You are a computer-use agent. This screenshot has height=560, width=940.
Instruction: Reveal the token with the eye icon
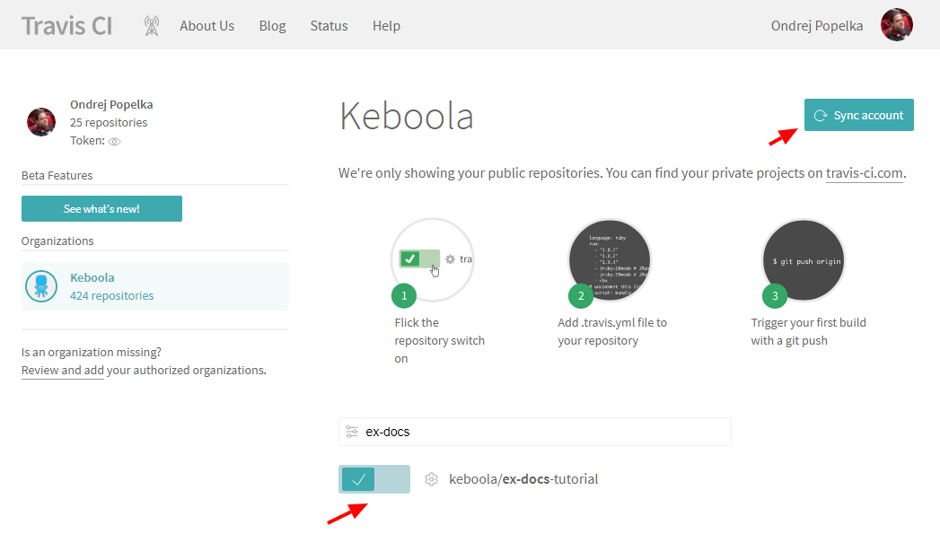[x=115, y=142]
